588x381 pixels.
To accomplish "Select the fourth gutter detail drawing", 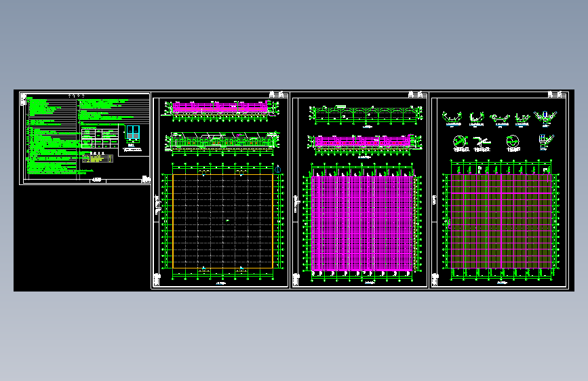I will pos(522,119).
